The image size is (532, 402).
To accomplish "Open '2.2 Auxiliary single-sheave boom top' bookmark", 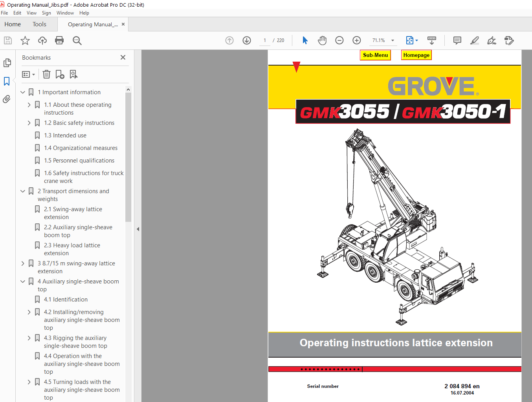I will pos(78,231).
